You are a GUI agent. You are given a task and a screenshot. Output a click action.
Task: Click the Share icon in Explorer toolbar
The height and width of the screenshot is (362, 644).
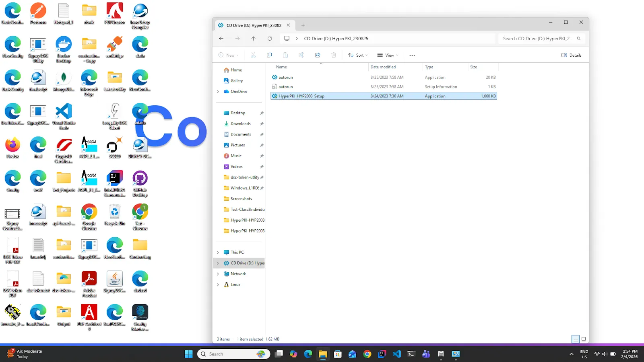coord(318,55)
